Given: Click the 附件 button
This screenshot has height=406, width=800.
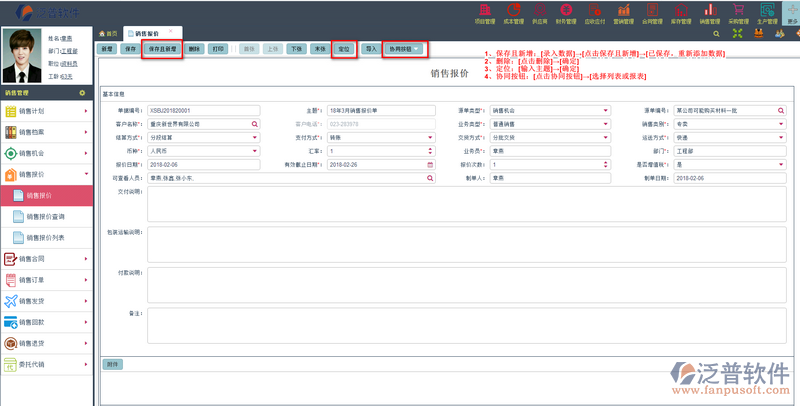Looking at the screenshot, I should click(x=112, y=364).
